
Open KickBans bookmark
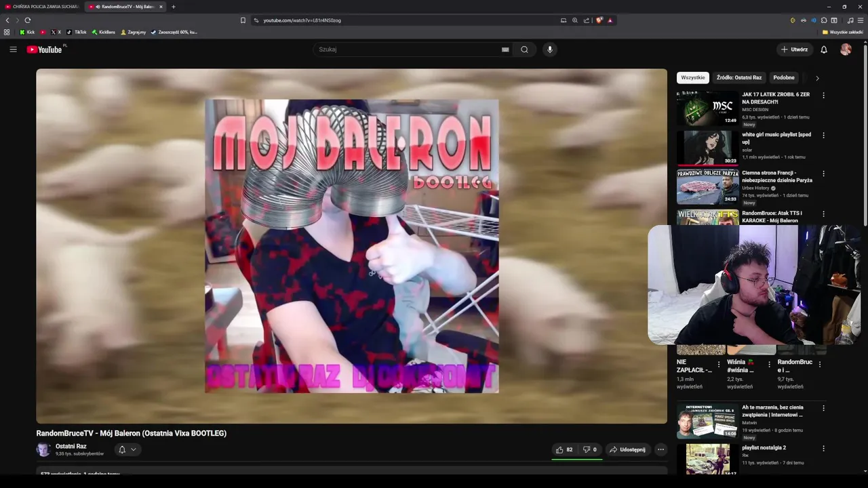(104, 32)
